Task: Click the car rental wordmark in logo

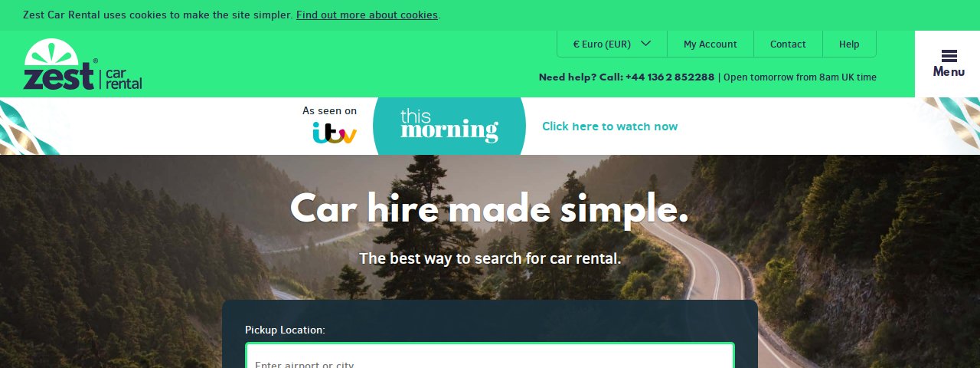Action: (x=123, y=77)
